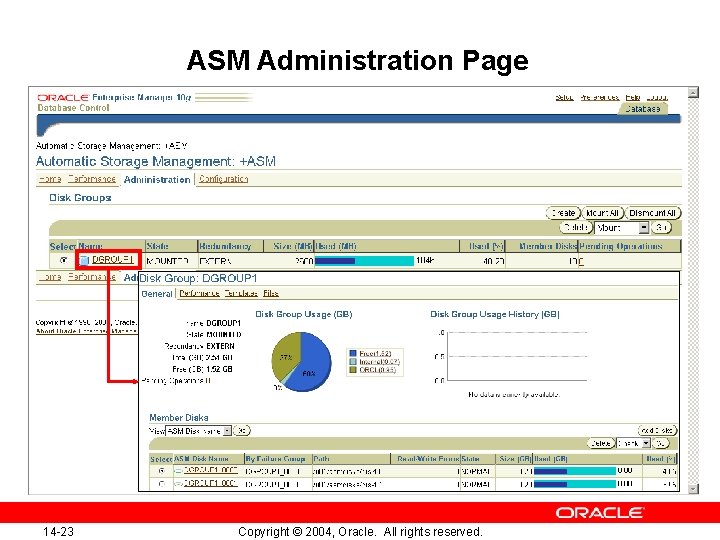Click the Preferences link in the header
The height and width of the screenshot is (540, 720).
coord(599,97)
